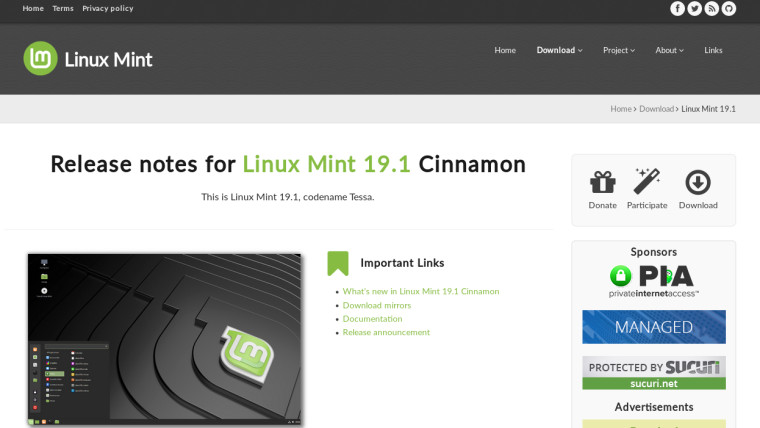Open the Twitter social icon

[x=695, y=9]
